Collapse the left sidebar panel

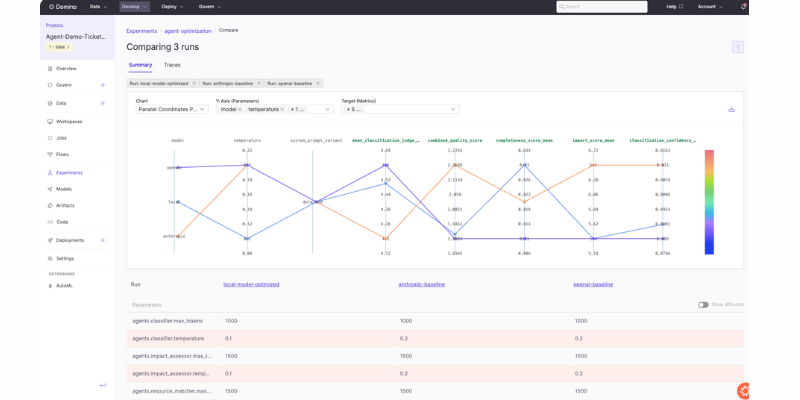click(x=102, y=385)
